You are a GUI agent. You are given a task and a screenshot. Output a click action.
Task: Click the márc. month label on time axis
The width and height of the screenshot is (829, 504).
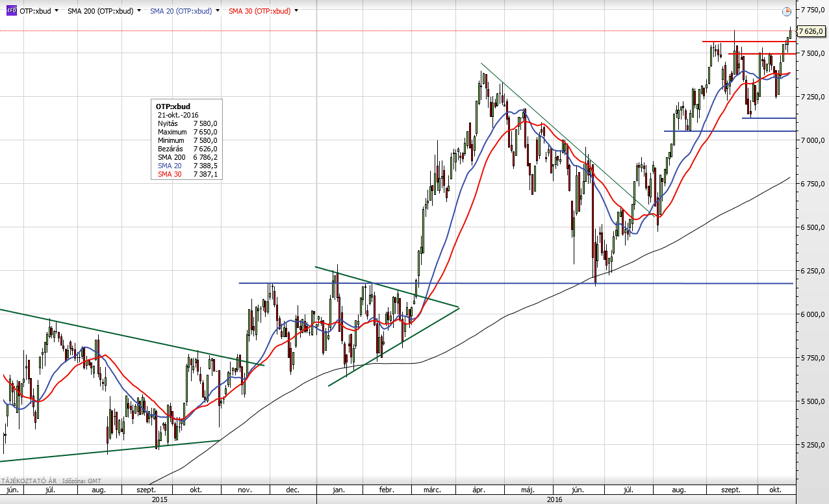(x=433, y=490)
